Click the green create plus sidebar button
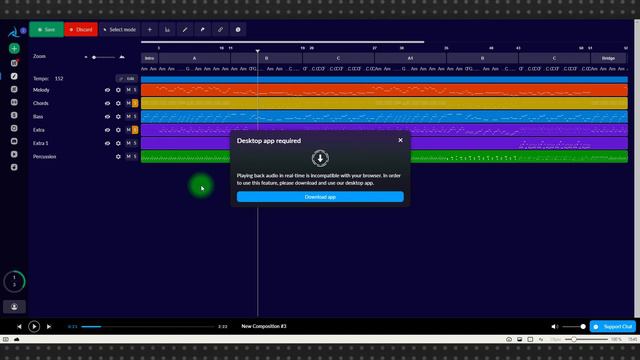Image resolution: width=640 pixels, height=360 pixels. (x=14, y=49)
